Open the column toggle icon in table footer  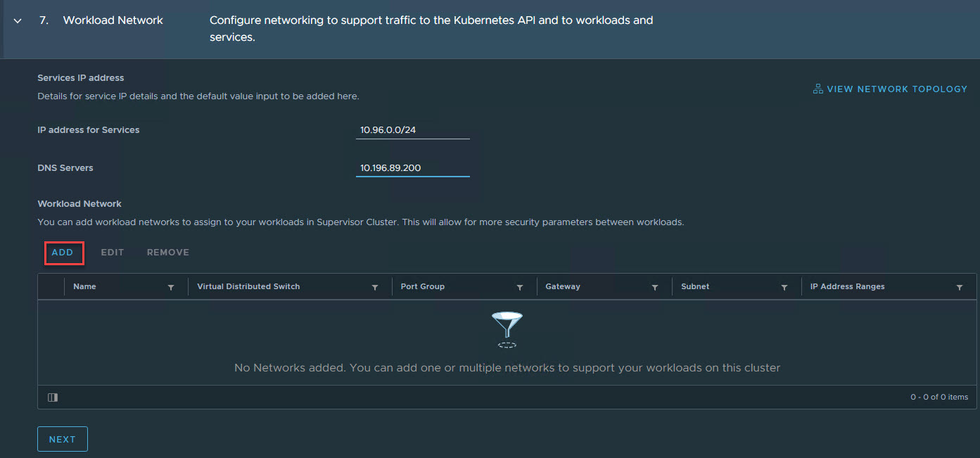tap(53, 397)
